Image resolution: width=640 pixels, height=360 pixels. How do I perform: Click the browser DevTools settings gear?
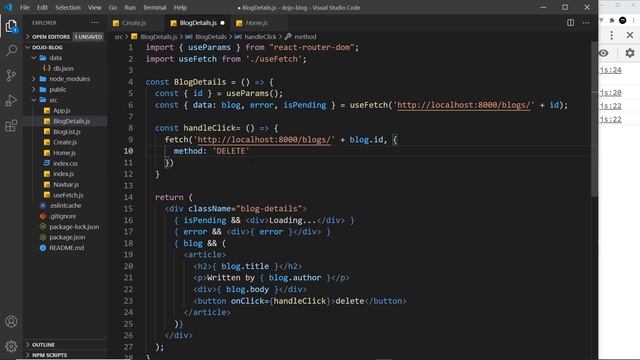click(x=630, y=53)
